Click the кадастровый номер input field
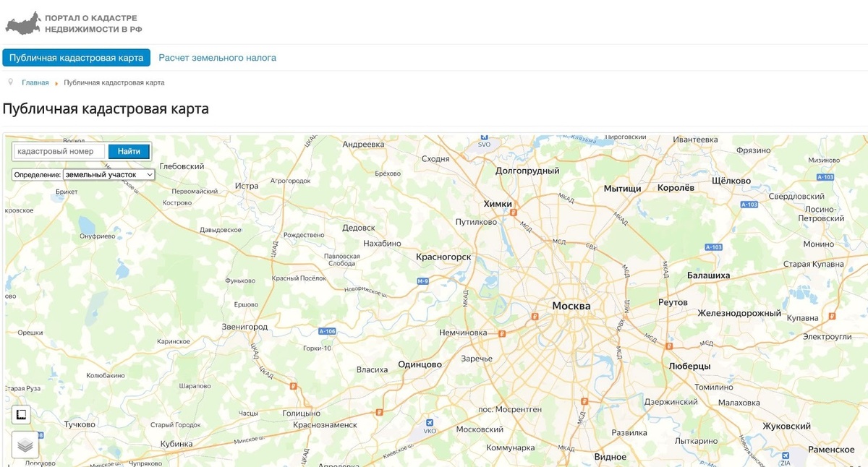Viewport: 868px width, 467px height. click(58, 151)
